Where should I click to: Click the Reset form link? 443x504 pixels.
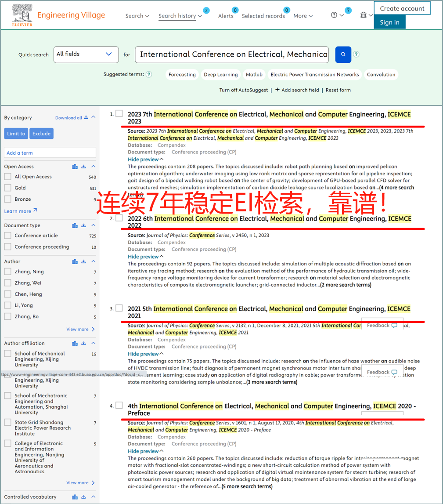(x=338, y=90)
